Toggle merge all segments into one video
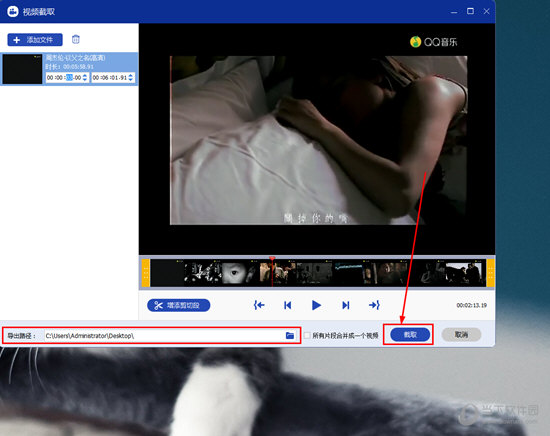The width and height of the screenshot is (550, 436). [307, 336]
